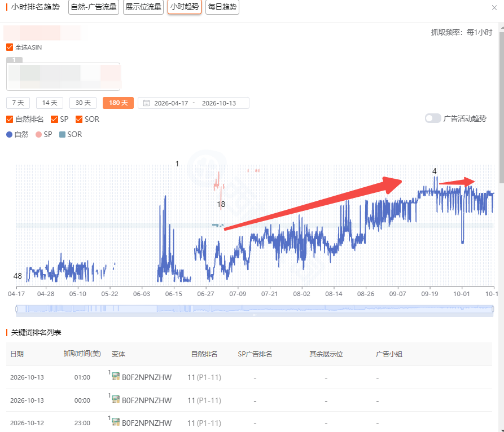The image size is (504, 432).
Task: Click rank 11 (P1-11) in 23:00 row
Action: click(x=204, y=423)
